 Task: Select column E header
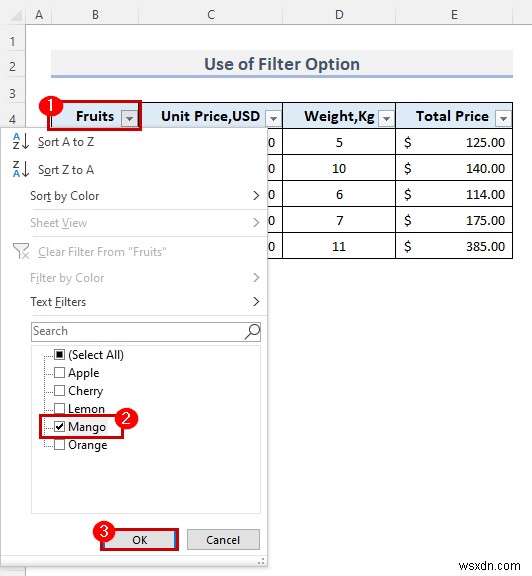(454, 15)
